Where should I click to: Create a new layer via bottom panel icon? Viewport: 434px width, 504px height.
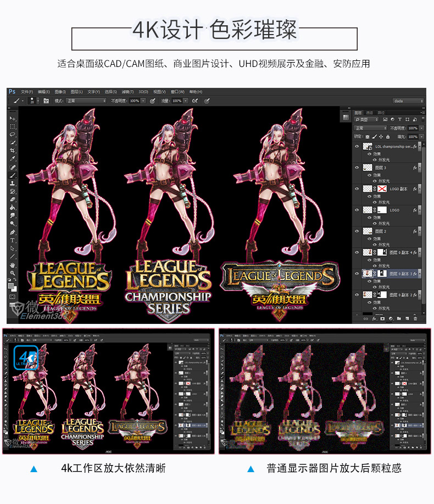click(x=407, y=318)
